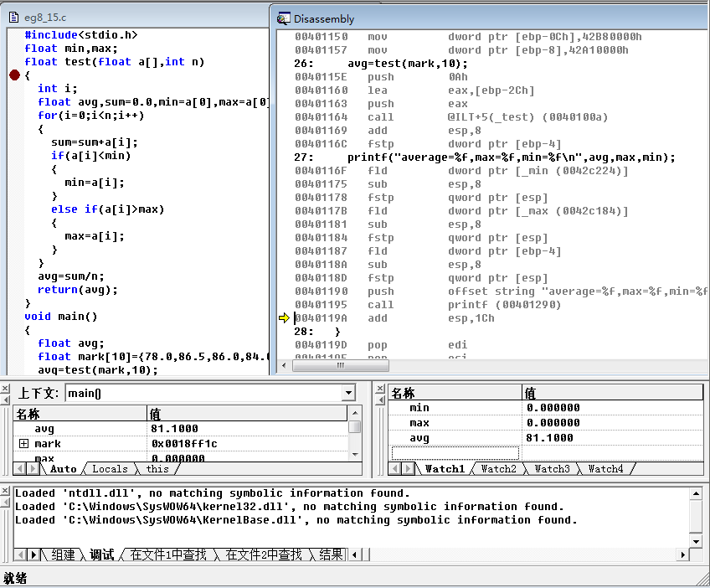This screenshot has height=588, width=710.
Task: Switch to the Locals tab
Action: [110, 469]
